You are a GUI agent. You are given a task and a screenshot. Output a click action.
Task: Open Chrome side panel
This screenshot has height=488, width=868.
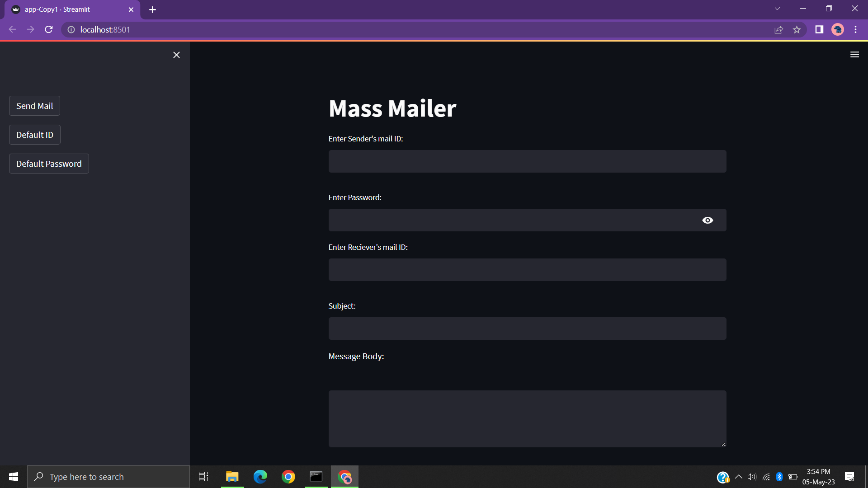819,29
